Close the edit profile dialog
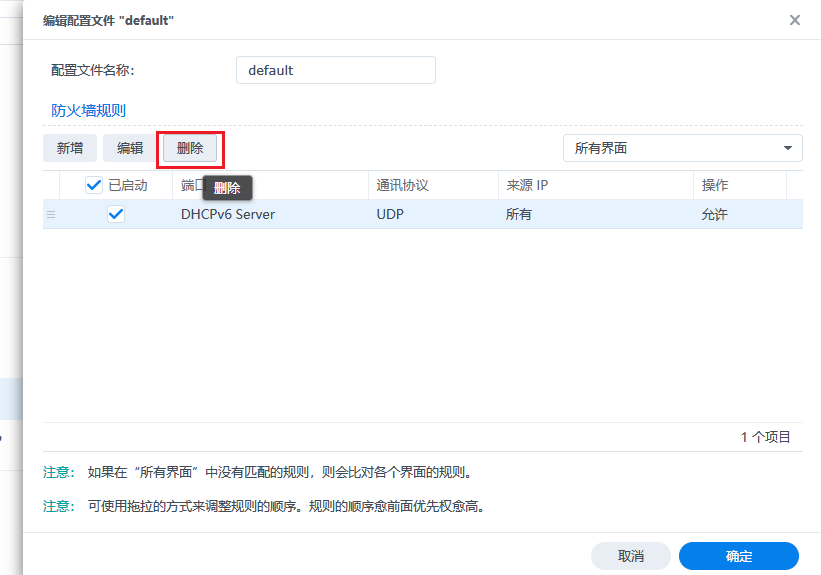821x575 pixels. (x=795, y=20)
